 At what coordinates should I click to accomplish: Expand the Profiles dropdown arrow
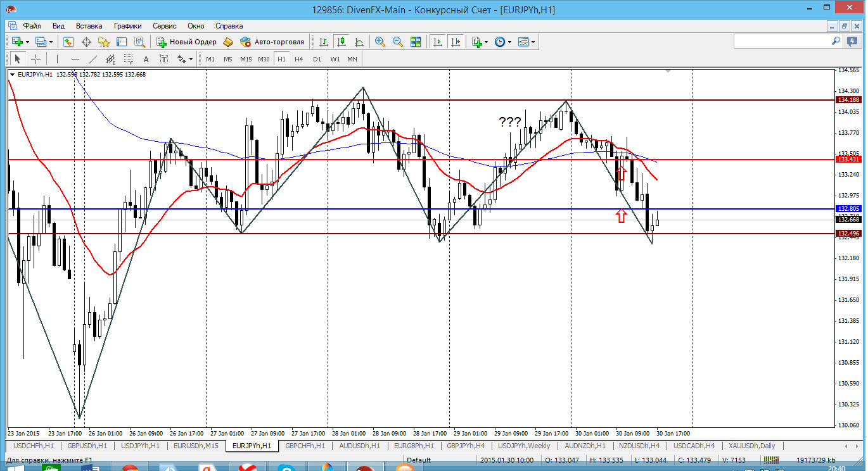51,42
